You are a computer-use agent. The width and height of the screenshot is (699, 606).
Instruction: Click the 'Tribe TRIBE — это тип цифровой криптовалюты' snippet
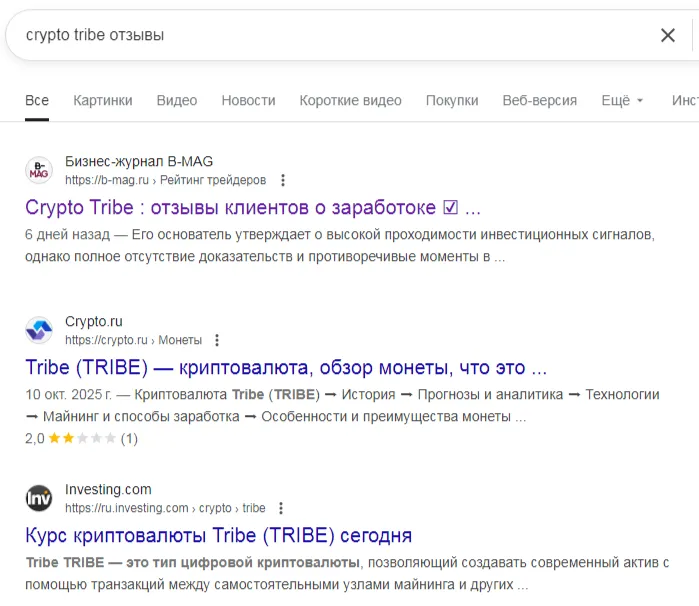tap(193, 563)
